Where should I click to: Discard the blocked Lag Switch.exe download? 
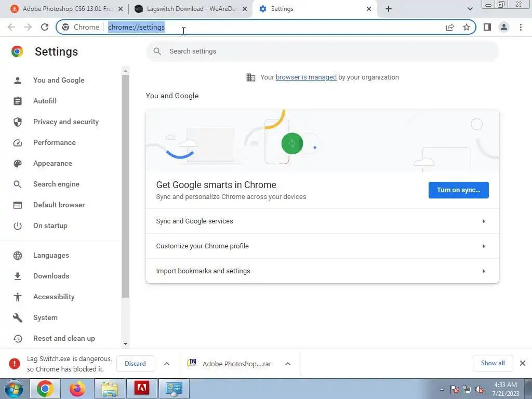click(x=135, y=364)
